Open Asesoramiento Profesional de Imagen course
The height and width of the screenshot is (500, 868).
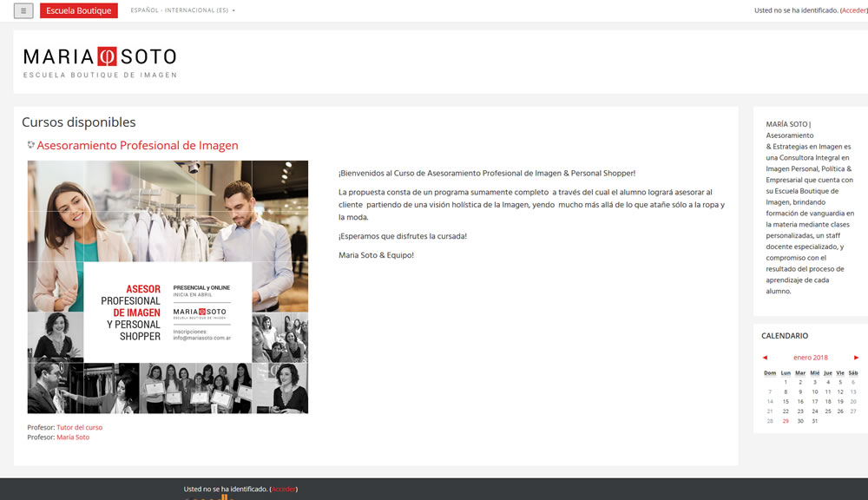(137, 145)
